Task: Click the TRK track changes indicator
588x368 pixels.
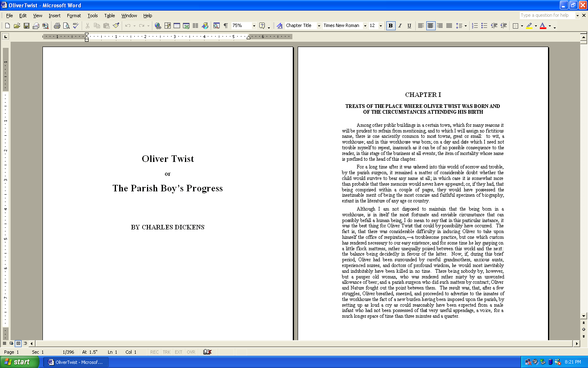Action: [167, 352]
